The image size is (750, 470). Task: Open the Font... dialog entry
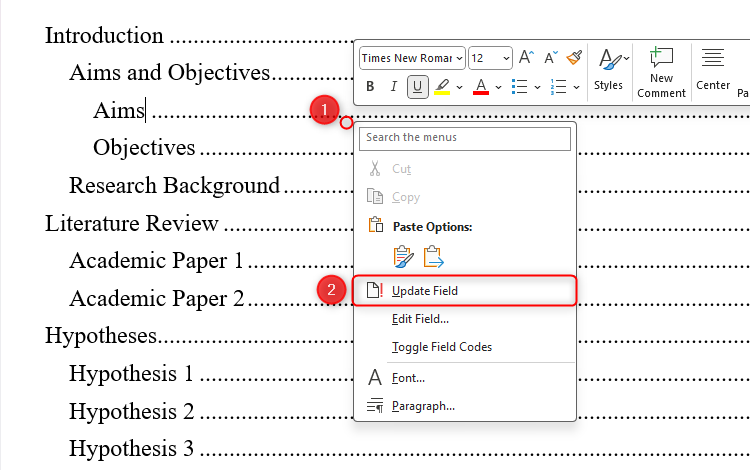(408, 377)
